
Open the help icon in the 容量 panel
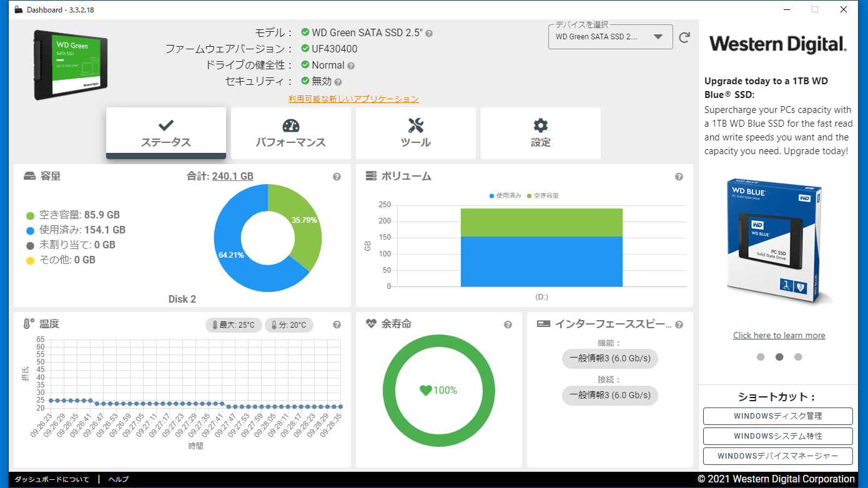point(337,177)
